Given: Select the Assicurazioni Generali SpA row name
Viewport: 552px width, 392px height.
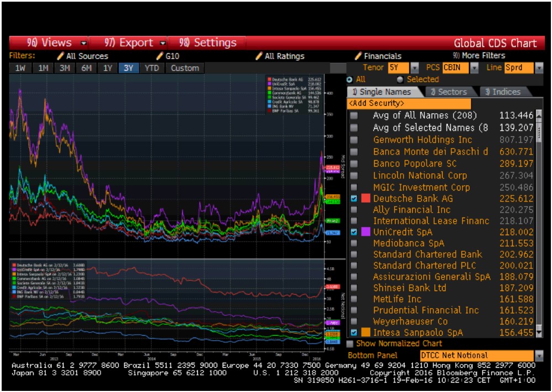Looking at the screenshot, I should (x=432, y=277).
